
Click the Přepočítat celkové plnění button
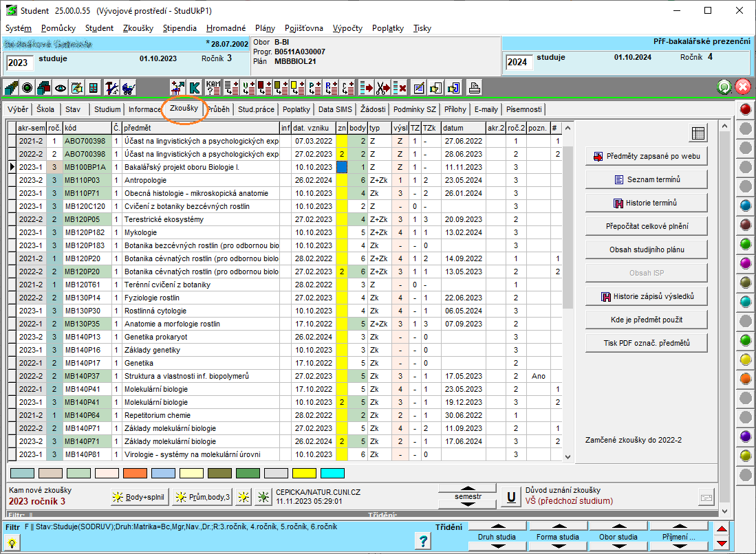click(646, 225)
